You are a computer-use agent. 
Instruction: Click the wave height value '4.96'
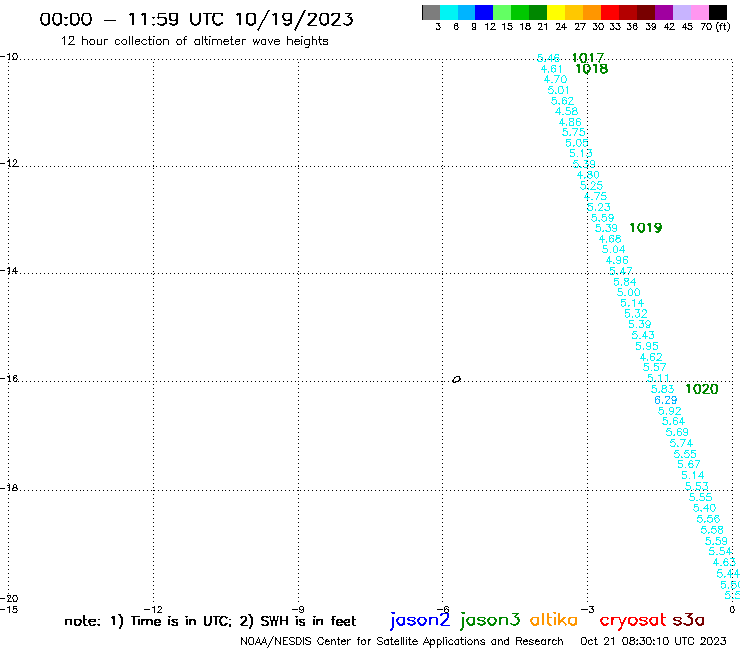[617, 260]
